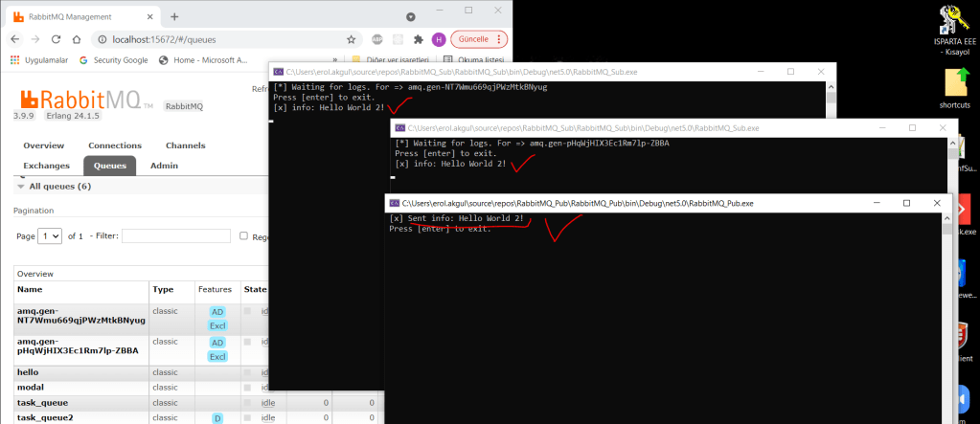Viewport: 980px width, 424px height.
Task: Open the Chrome extensions puzzle icon
Action: pyautogui.click(x=418, y=39)
